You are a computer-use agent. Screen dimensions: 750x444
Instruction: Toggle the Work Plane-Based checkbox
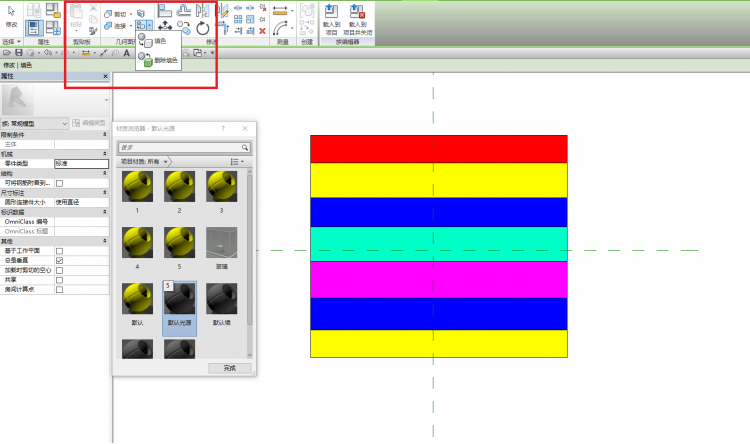[59, 251]
